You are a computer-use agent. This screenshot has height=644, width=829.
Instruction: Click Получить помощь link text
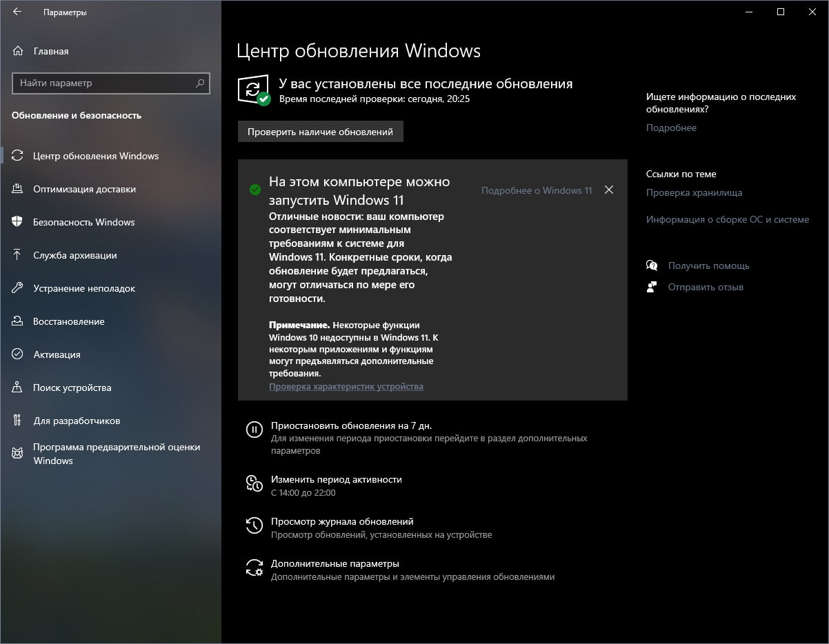point(709,265)
